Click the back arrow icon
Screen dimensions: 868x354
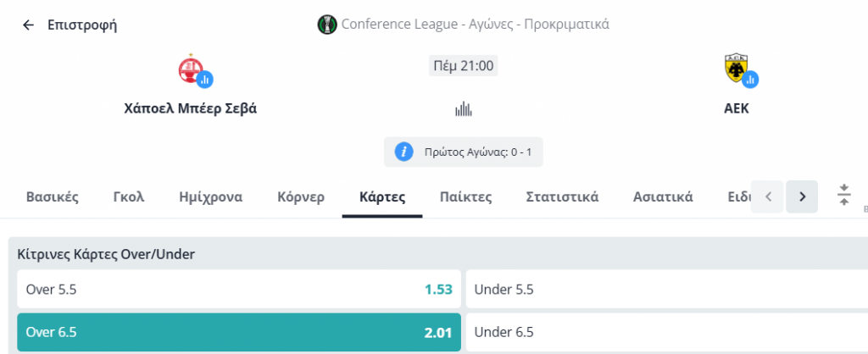[28, 25]
